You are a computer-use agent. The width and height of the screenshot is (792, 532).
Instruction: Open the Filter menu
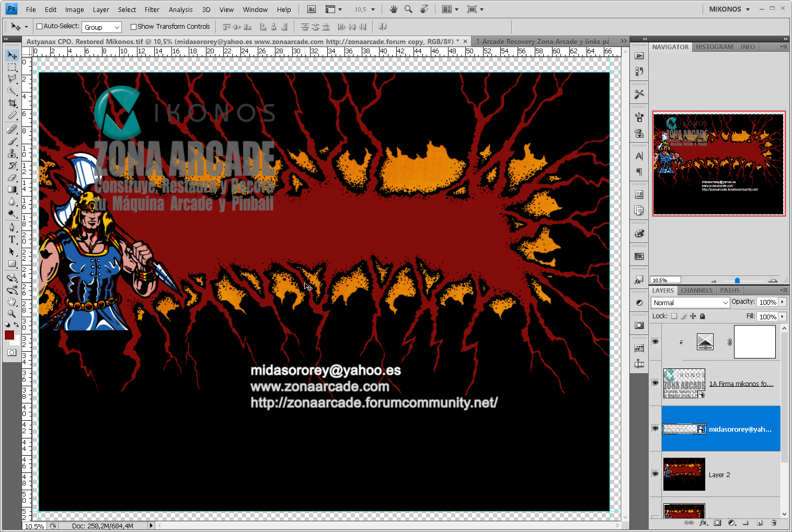coord(152,9)
